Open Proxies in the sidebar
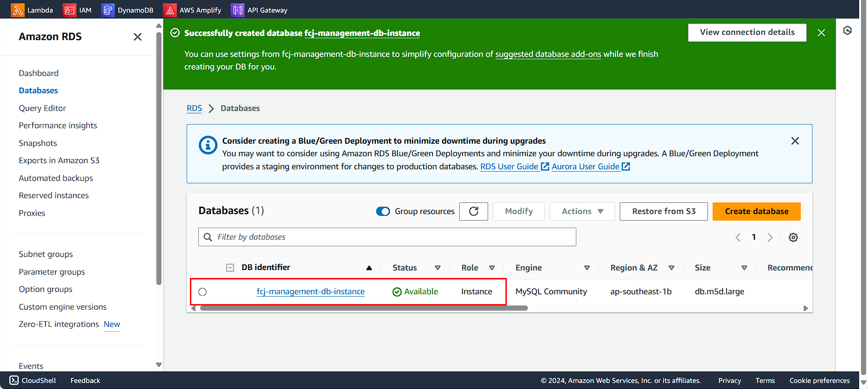868x389 pixels. point(32,213)
